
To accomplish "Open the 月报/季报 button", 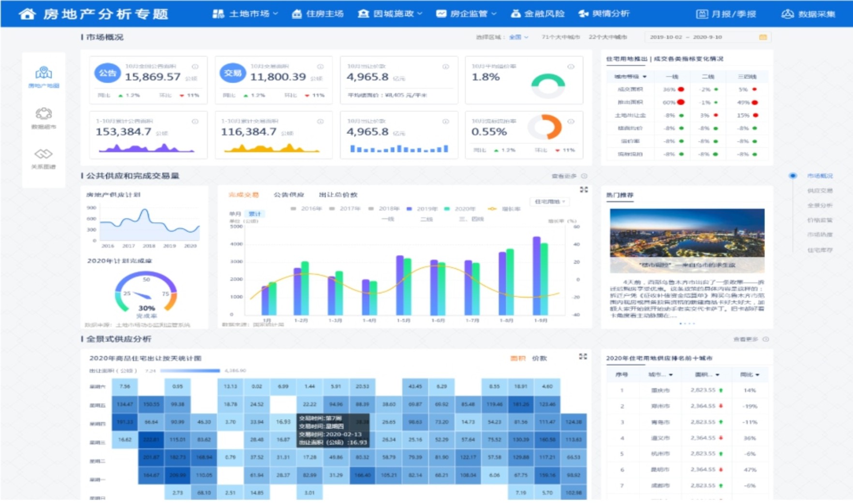I will click(x=726, y=14).
